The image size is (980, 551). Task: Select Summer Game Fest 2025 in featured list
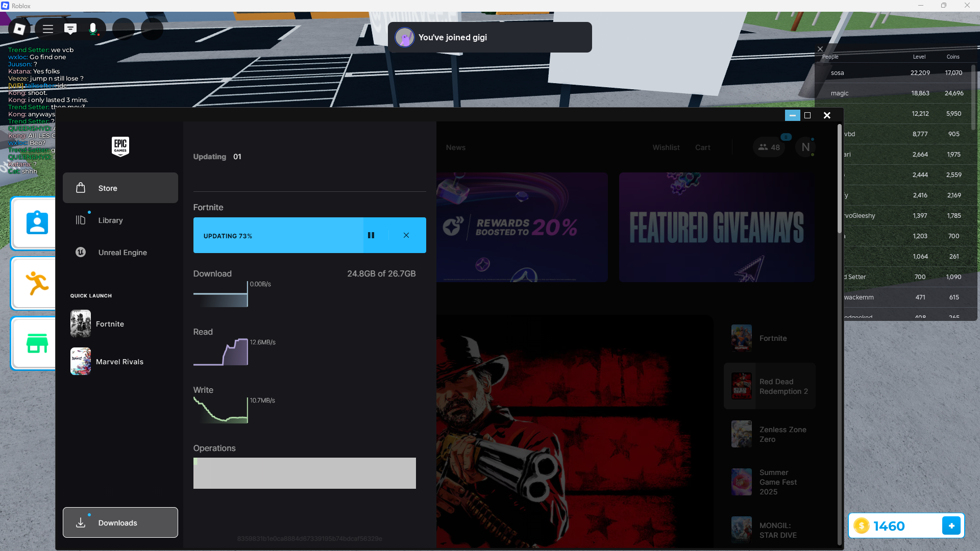769,482
